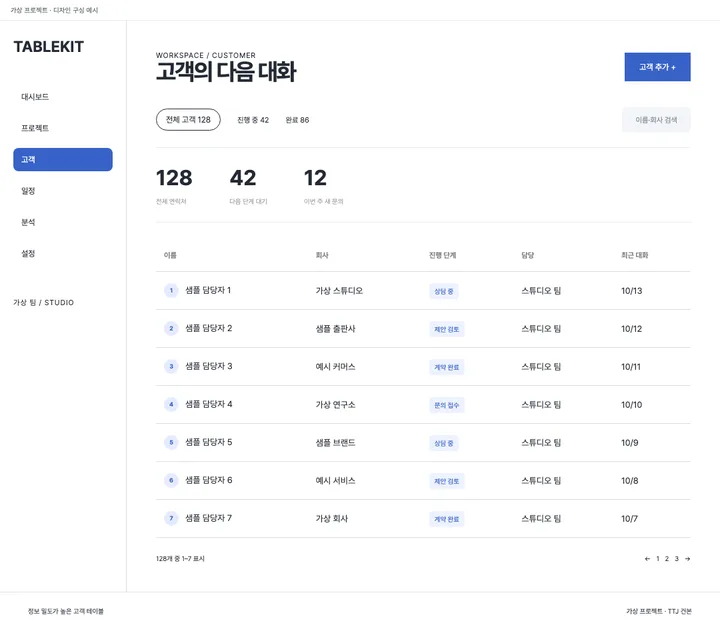This screenshot has height=629, width=720.
Task: Click the number 3 avatar badge
Action: click(171, 366)
